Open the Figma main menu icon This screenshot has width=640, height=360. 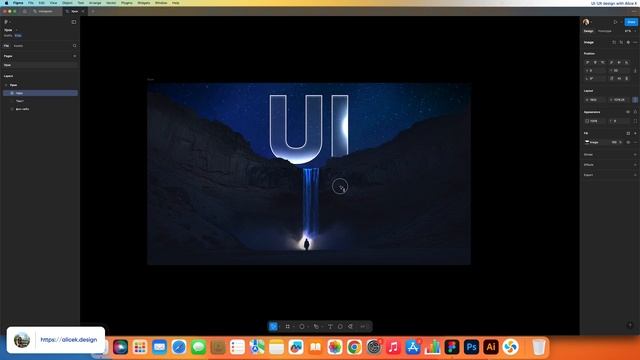click(x=6, y=22)
